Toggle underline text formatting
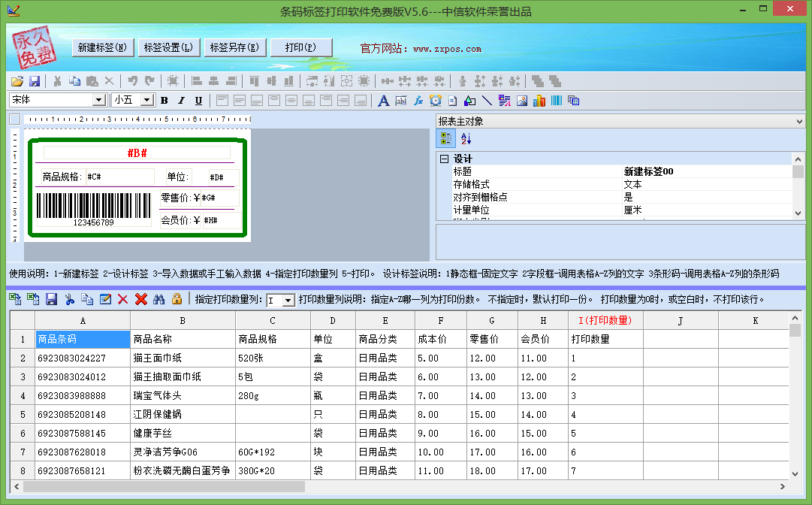 (x=198, y=101)
